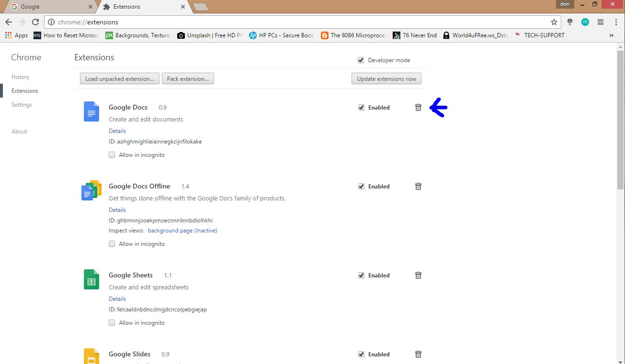This screenshot has width=625, height=364.
Task: Reload the extensions page
Action: click(35, 22)
